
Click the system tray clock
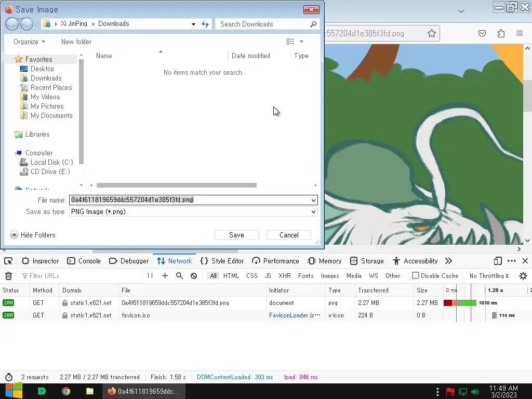click(x=503, y=391)
